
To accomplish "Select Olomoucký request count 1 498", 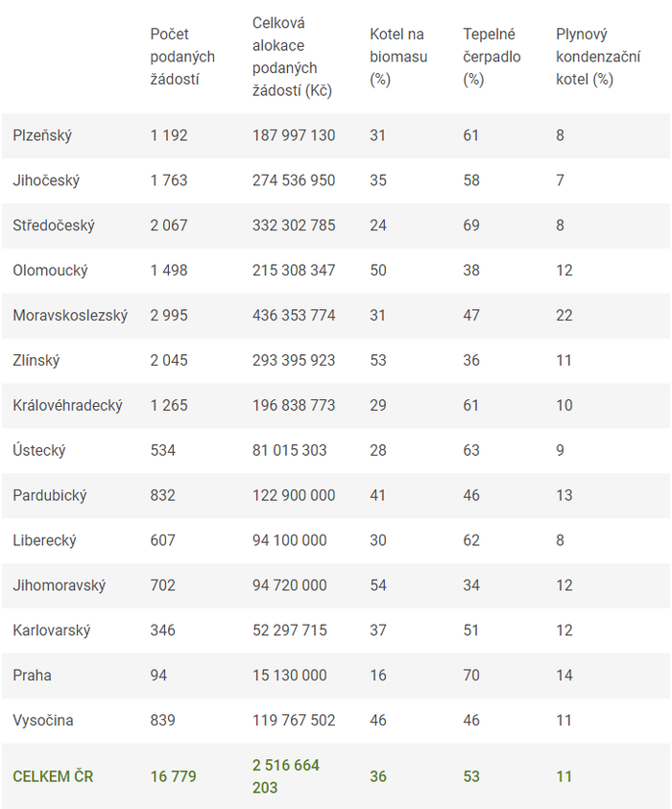I will tap(169, 271).
